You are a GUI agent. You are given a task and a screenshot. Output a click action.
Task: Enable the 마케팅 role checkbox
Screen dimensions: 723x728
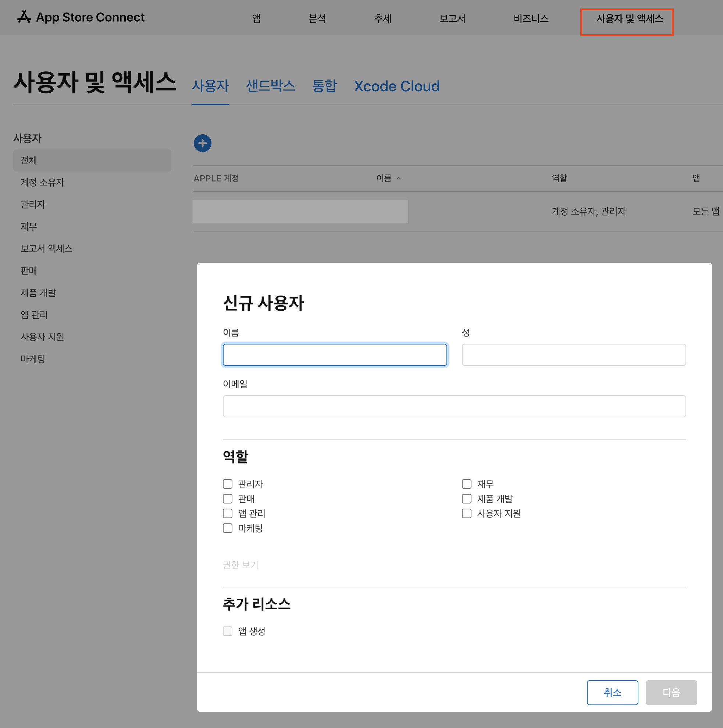point(227,528)
